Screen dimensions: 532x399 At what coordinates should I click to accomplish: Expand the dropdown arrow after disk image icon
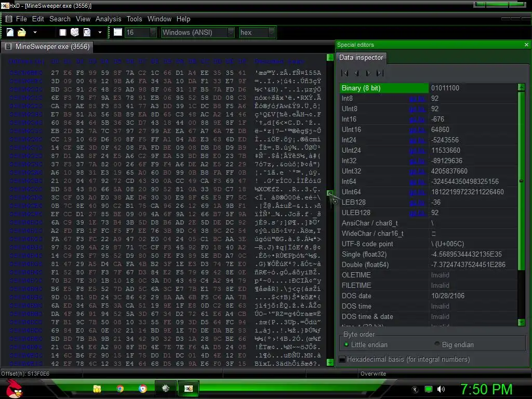[100, 33]
